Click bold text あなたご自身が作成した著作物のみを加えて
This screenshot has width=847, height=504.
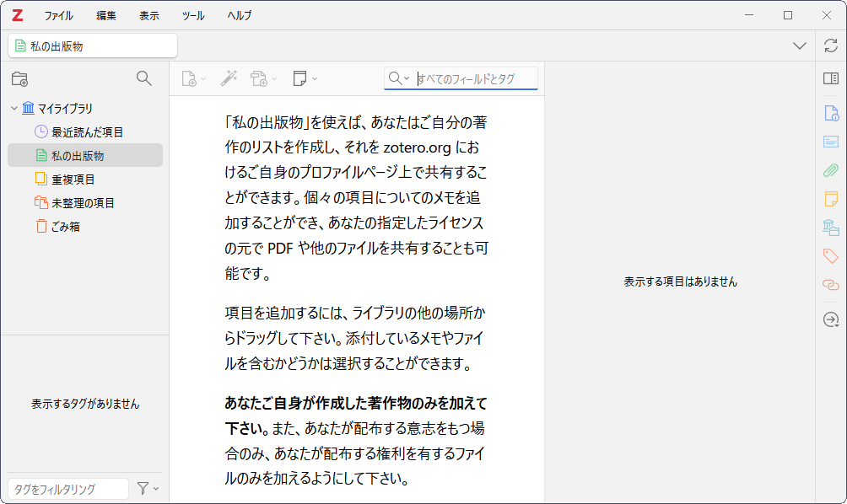pyautogui.click(x=356, y=403)
